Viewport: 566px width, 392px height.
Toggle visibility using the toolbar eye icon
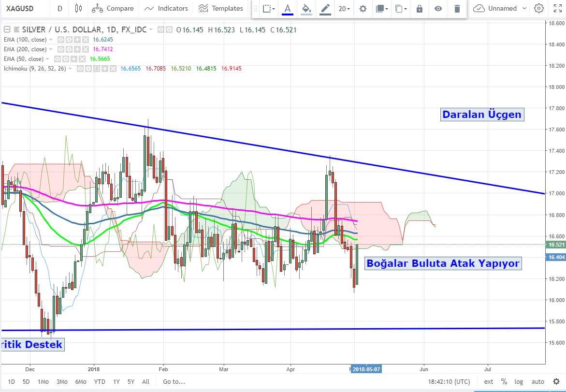(x=438, y=9)
